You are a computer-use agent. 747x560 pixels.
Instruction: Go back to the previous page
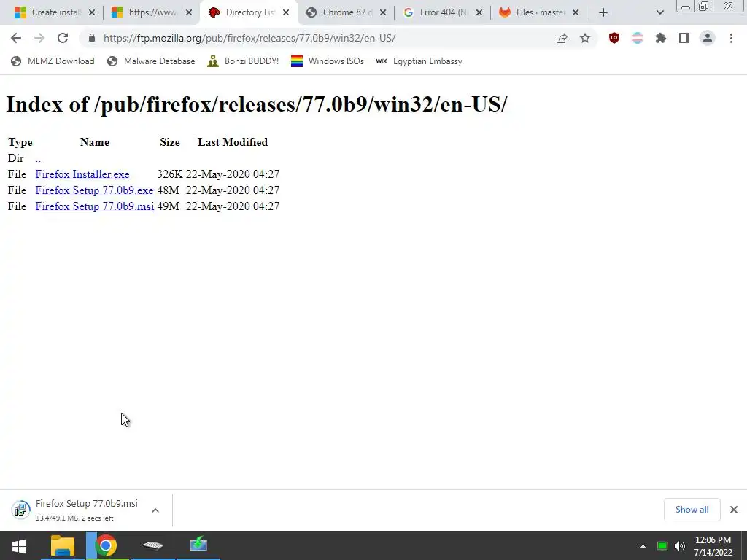[x=16, y=38]
